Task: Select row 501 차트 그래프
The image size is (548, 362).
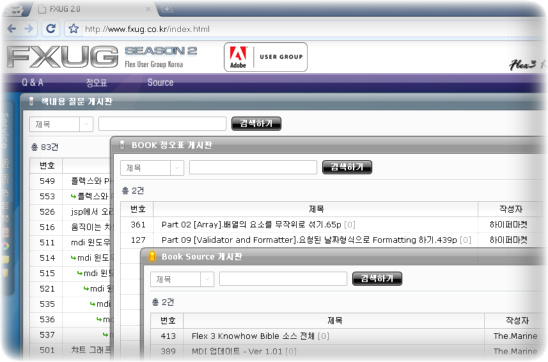Action: (70, 350)
